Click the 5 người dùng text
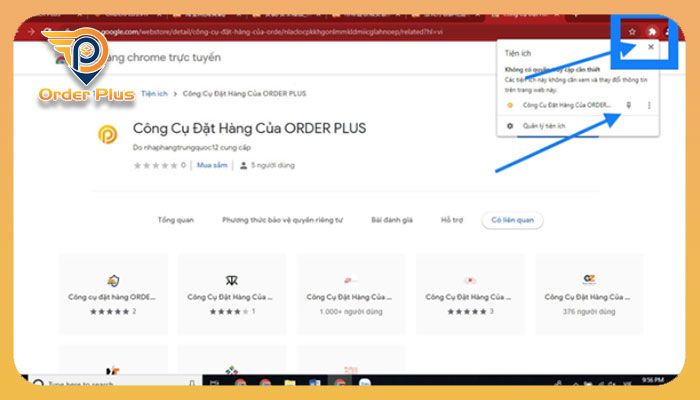 [273, 165]
